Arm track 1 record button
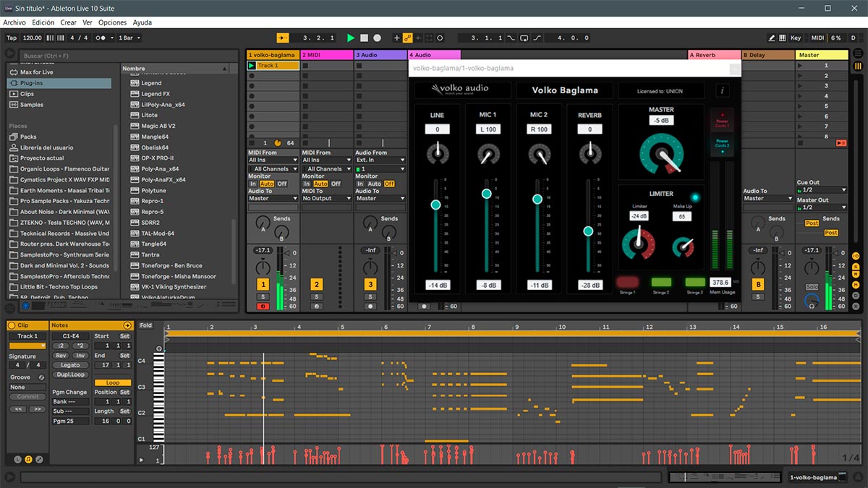This screenshot has height=488, width=868. click(263, 306)
